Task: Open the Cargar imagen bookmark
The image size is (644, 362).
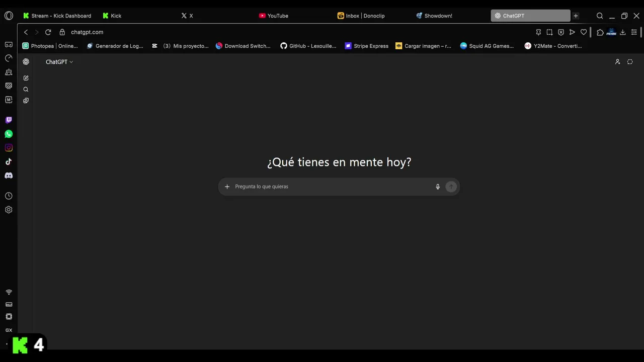Action: tap(424, 46)
